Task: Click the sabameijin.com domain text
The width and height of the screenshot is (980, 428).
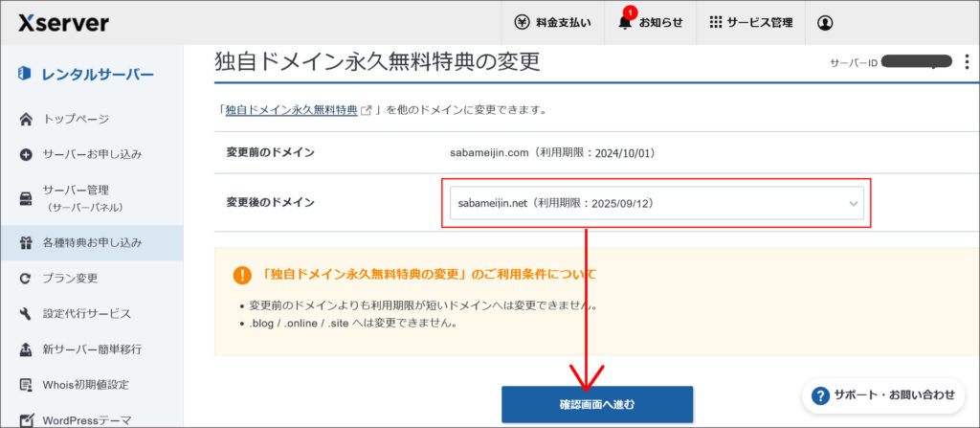Action: point(490,152)
